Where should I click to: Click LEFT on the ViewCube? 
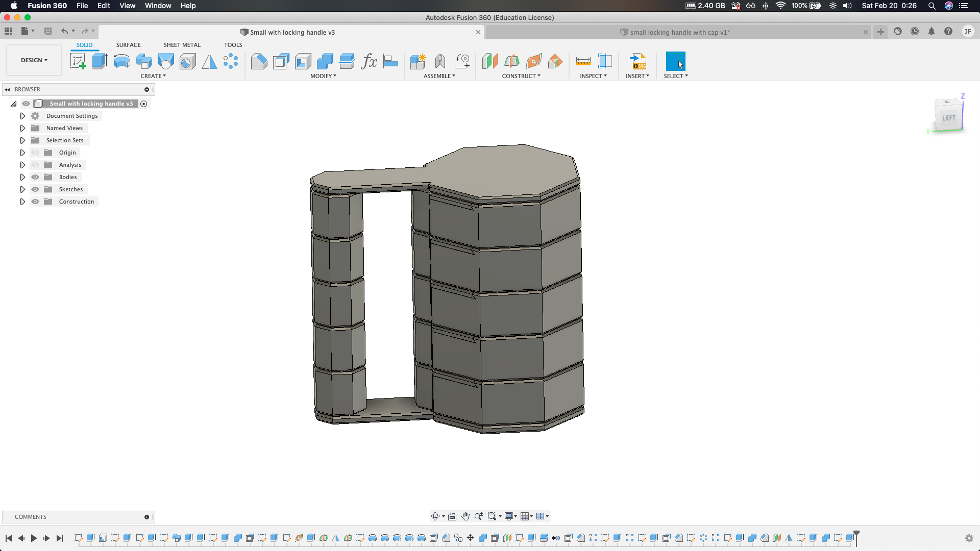948,117
